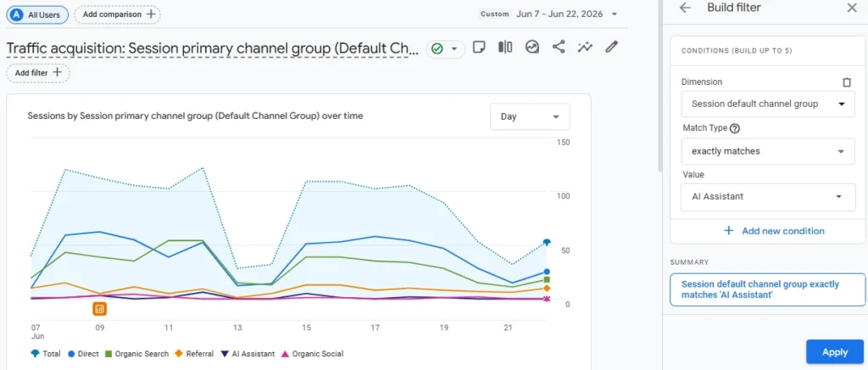Screen dimensions: 868x370
Task: Toggle the Total series in legend
Action: 46,354
